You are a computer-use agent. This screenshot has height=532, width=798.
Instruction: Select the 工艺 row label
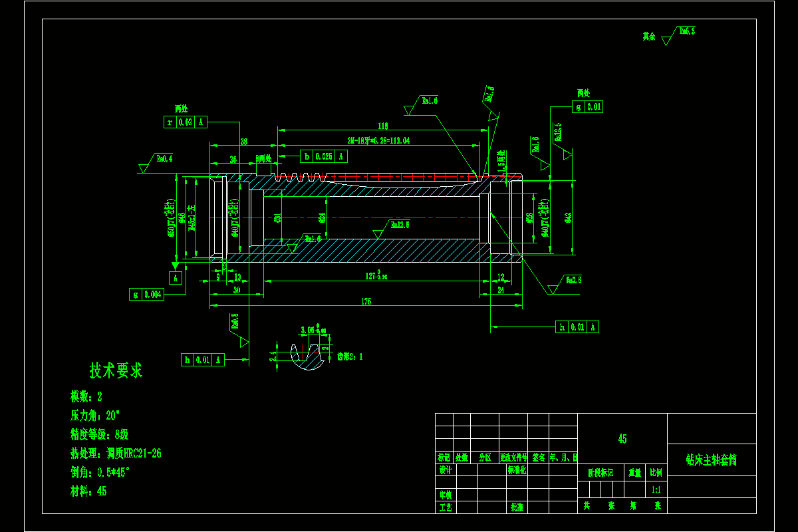(x=445, y=507)
